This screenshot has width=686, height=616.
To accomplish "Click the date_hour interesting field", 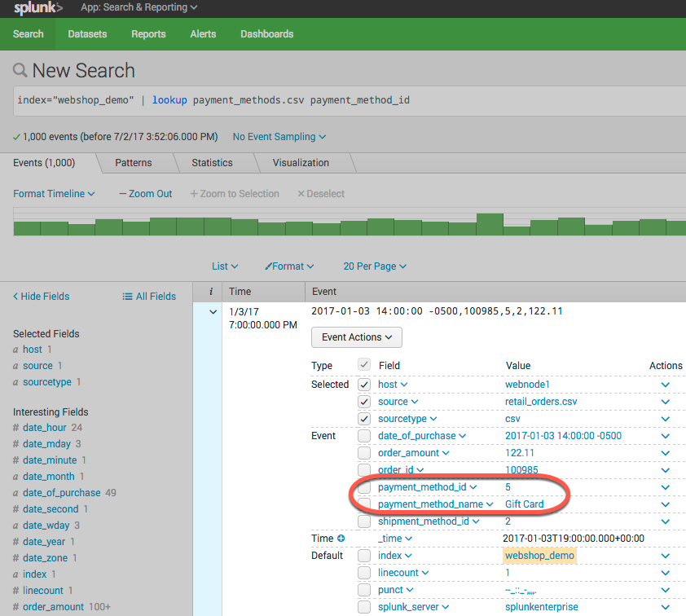I will tap(45, 428).
